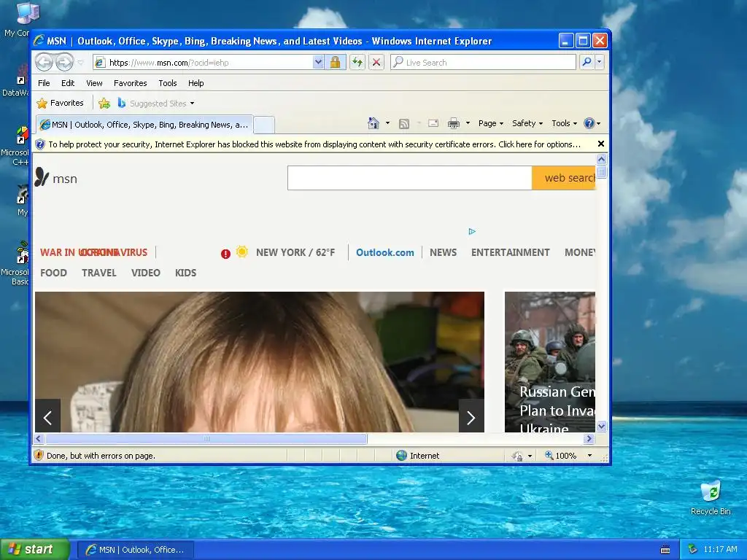Open NEW YORK / 62°F weather link
The height and width of the screenshot is (560, 747).
coord(295,252)
